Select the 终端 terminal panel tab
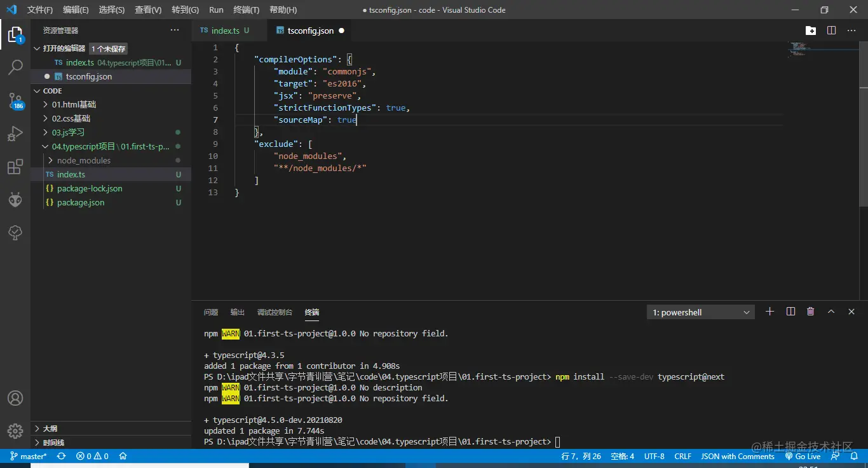The image size is (868, 468). (x=312, y=312)
